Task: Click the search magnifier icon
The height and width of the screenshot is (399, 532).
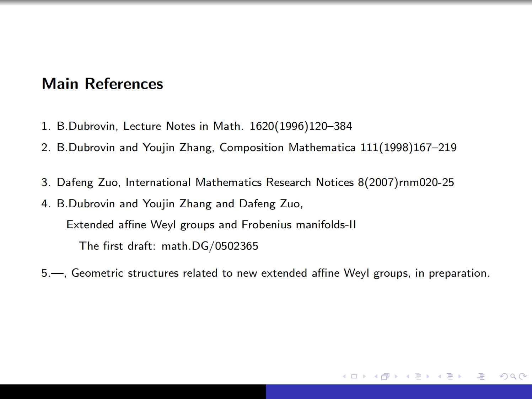Action: point(513,376)
